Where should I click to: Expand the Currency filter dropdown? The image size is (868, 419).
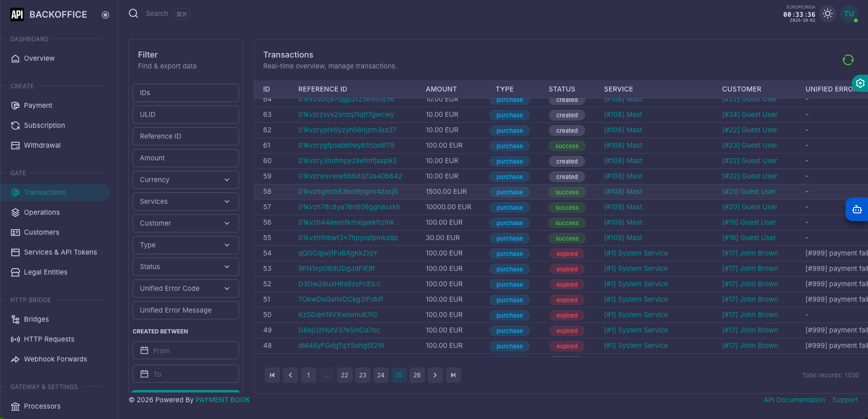tap(186, 180)
